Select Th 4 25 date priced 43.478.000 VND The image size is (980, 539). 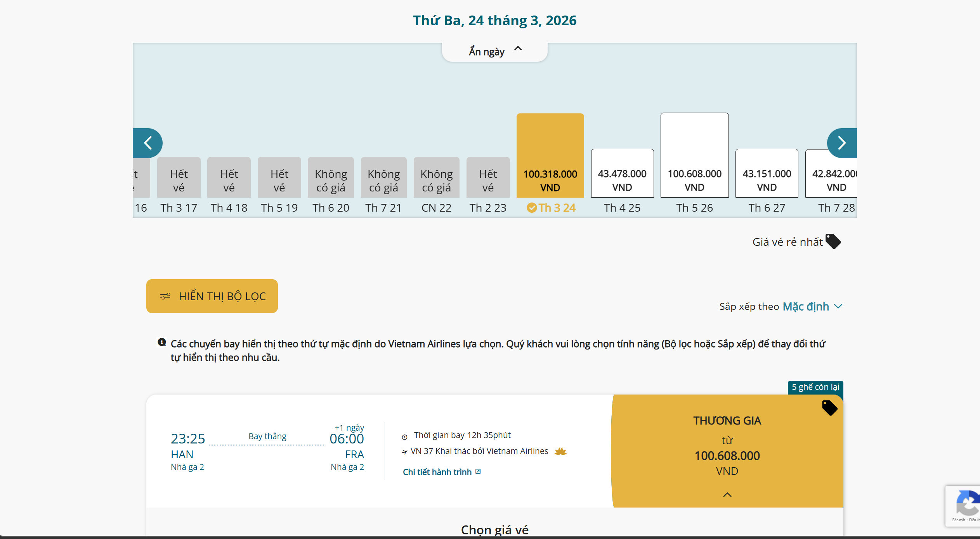tap(622, 174)
